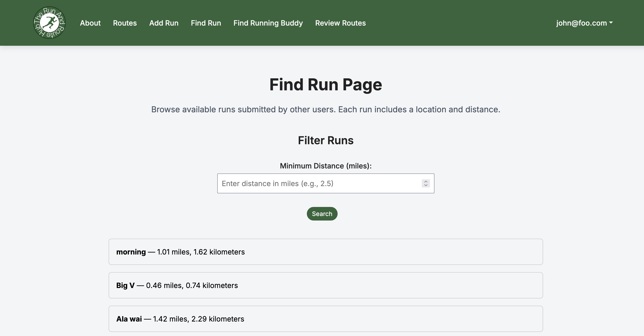Screen dimensions: 644x336
Task: Decrease distance with the stepper down arrow
Action: pos(426,185)
